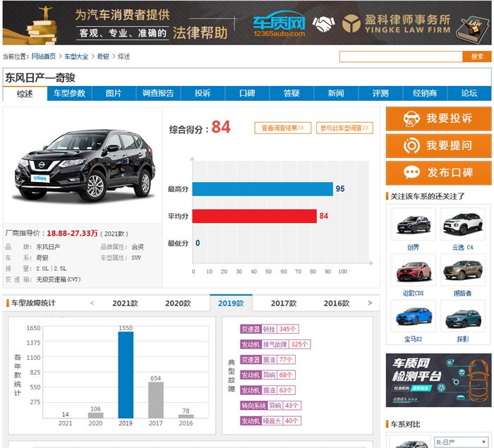This screenshot has width=494, height=448.
Task: Open the R-日产 brand dropdown
Action: click(x=461, y=442)
